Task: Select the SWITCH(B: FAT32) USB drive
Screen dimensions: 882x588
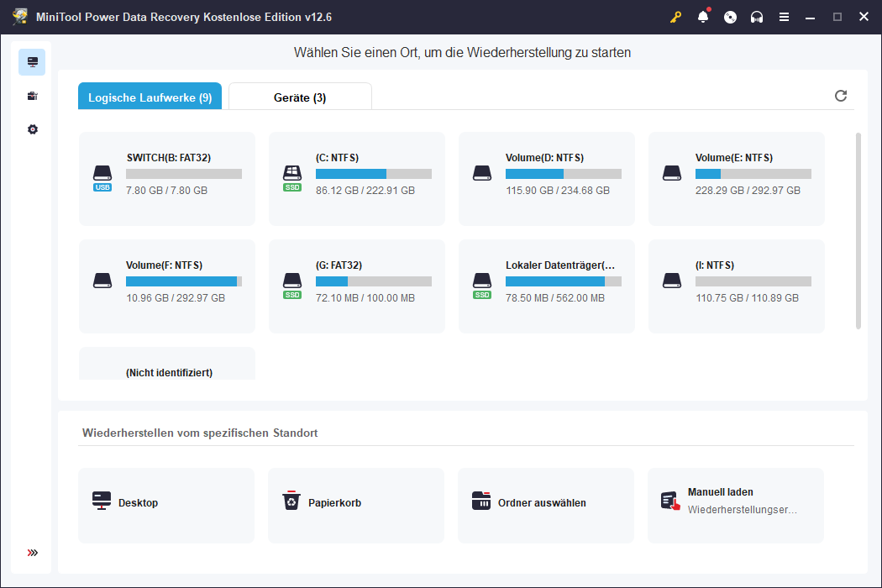Action: tap(167, 178)
